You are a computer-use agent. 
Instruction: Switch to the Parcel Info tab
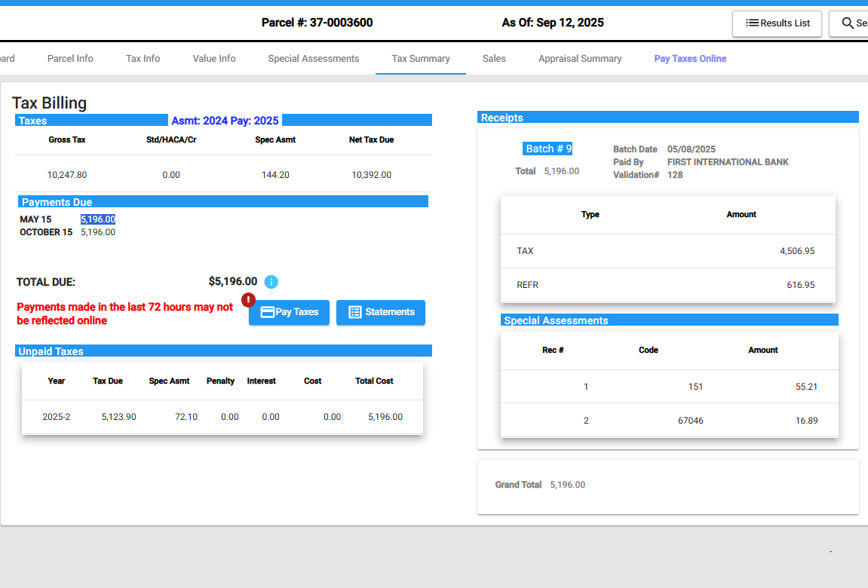pos(70,59)
